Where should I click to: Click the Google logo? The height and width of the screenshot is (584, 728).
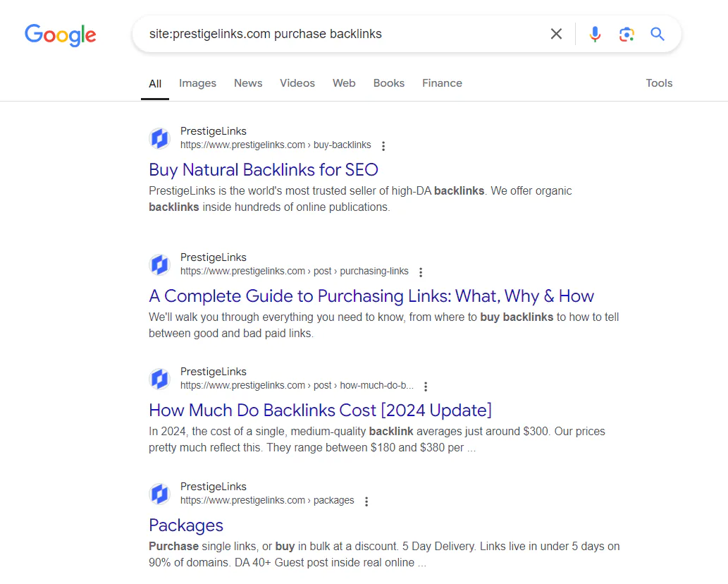coord(61,35)
